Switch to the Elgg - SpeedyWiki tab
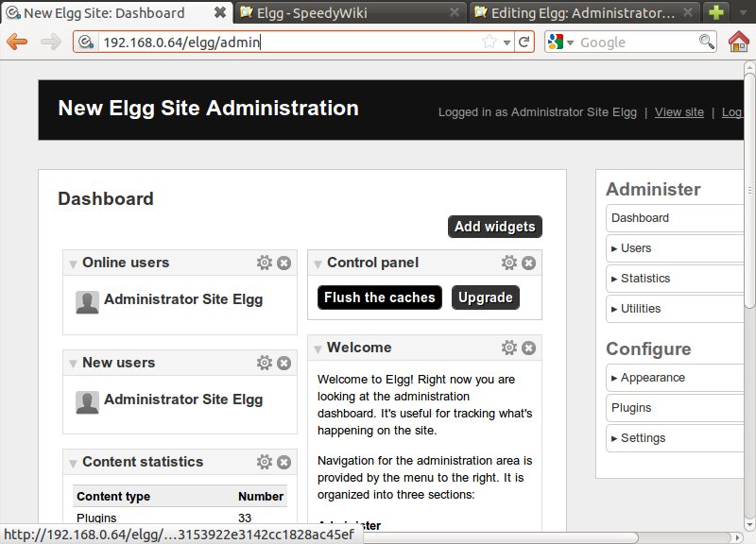This screenshot has width=756, height=544. pyautogui.click(x=350, y=12)
